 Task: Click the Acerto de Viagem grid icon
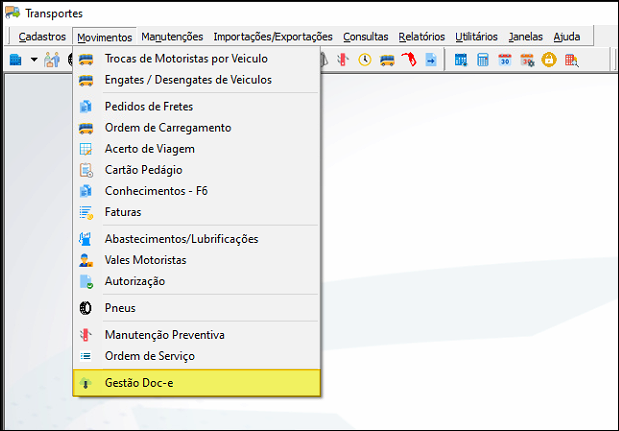(86, 149)
